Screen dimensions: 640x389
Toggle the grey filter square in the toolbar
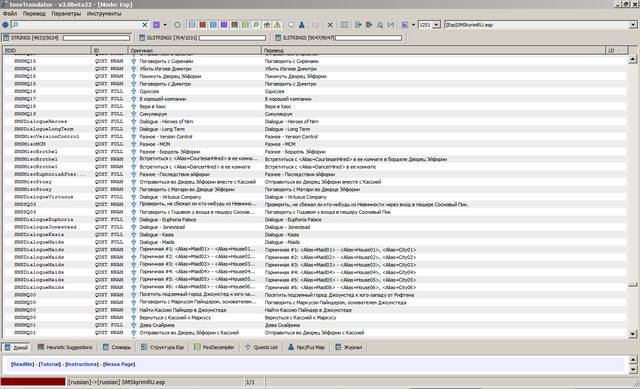click(192, 25)
